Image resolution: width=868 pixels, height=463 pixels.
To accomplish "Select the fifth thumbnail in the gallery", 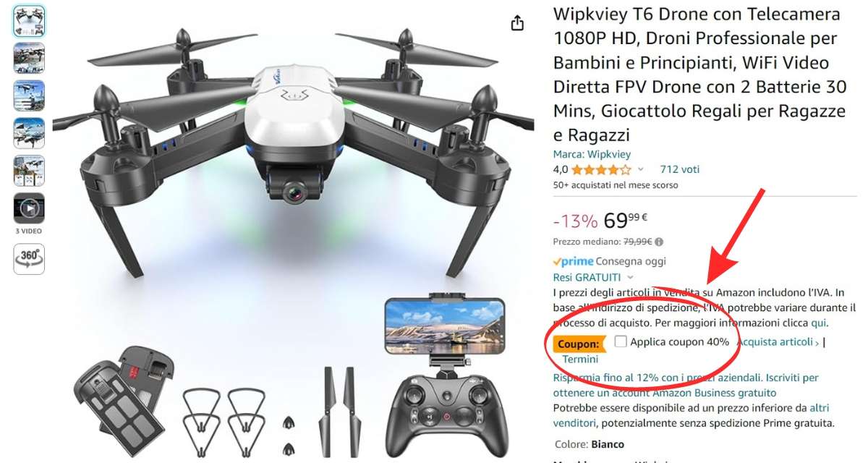I will pos(29,171).
